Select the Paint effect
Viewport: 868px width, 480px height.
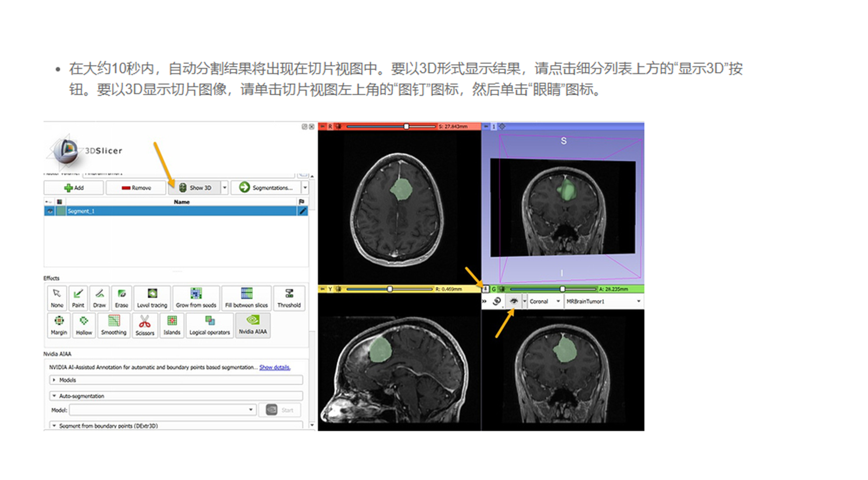78,298
